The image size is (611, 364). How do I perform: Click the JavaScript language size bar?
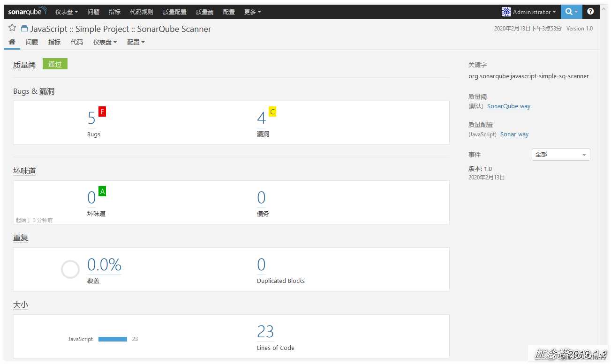click(x=113, y=339)
